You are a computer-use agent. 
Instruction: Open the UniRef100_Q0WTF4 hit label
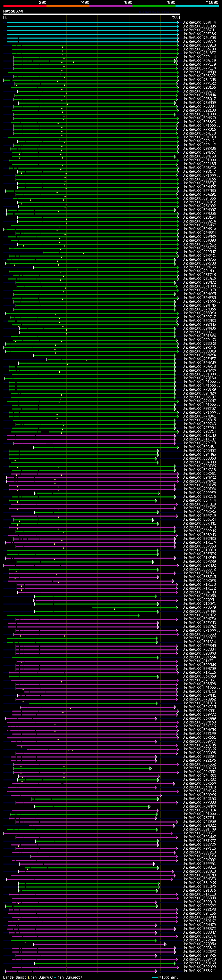pos(199,23)
